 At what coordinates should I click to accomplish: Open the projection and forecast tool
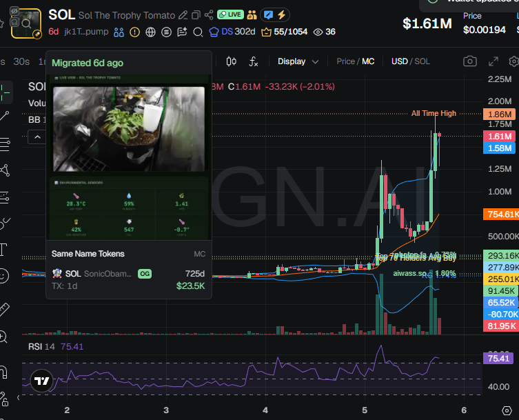tap(4, 197)
